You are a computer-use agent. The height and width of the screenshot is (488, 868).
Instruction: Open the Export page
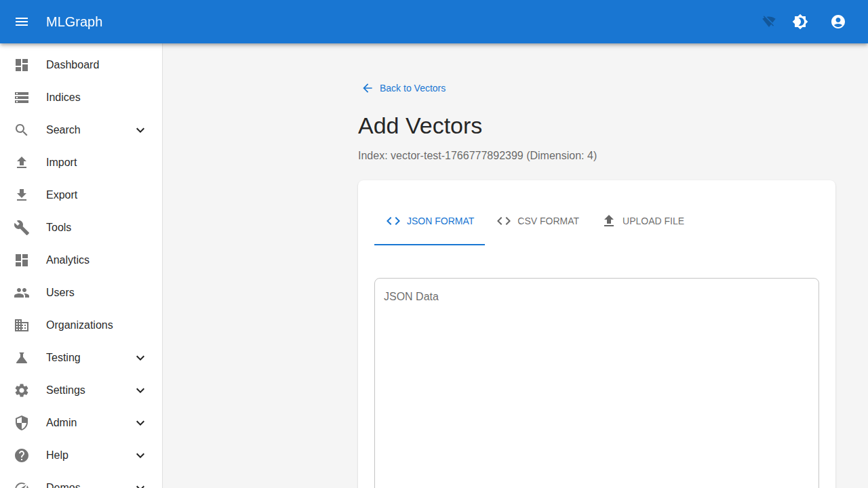pos(61,195)
